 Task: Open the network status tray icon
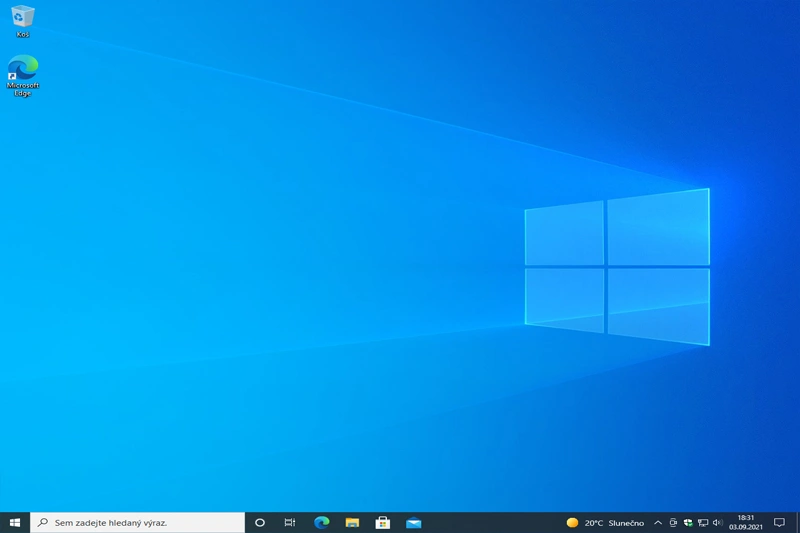point(703,522)
